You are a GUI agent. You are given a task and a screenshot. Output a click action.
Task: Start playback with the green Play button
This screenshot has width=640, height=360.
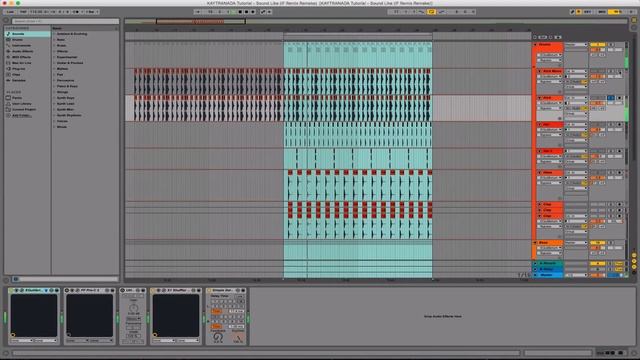tap(234, 12)
